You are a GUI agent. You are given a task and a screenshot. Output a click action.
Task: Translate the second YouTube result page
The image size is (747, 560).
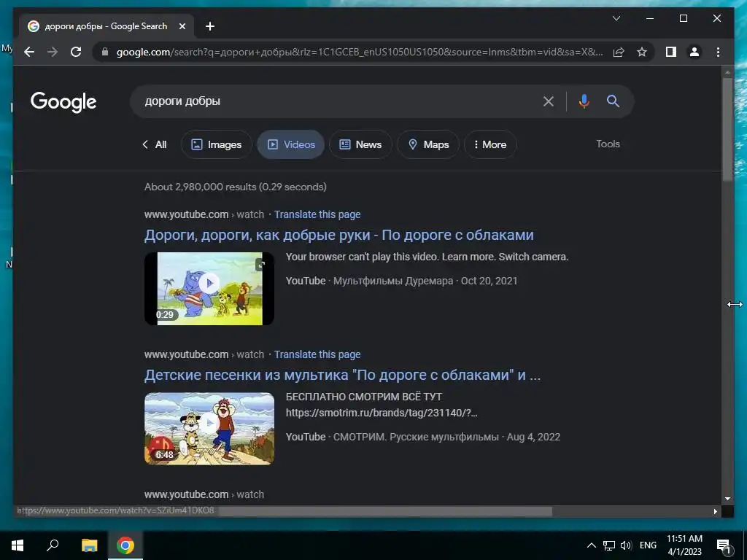click(x=317, y=354)
